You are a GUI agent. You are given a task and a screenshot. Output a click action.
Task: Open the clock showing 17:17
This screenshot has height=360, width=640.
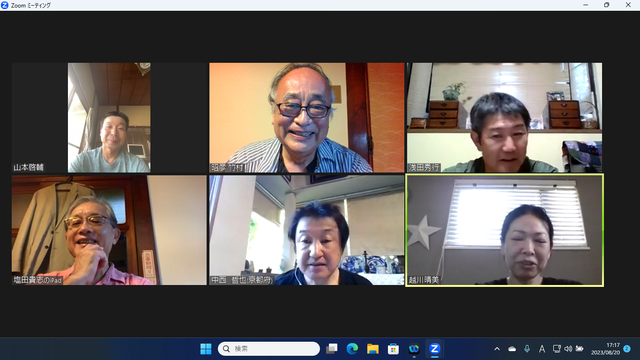(x=605, y=349)
